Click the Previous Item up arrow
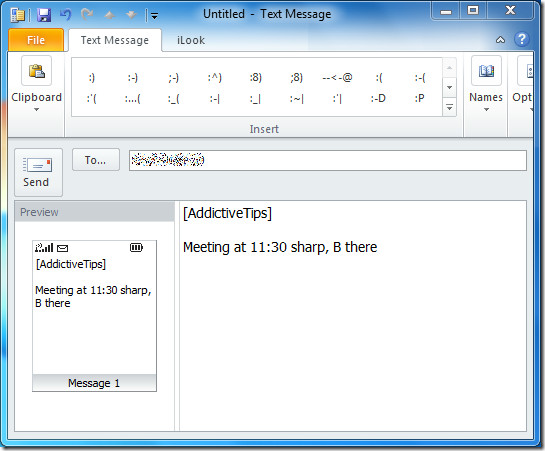Viewport: 545px width, 451px height. click(110, 15)
